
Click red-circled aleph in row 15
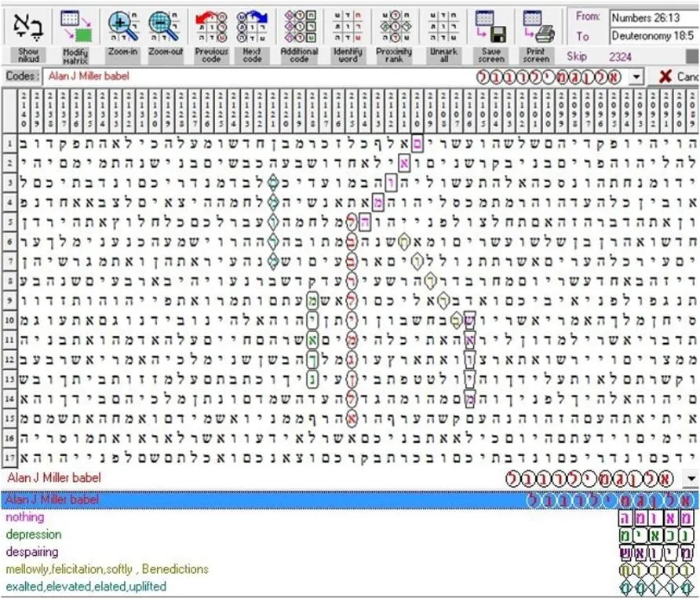pos(352,418)
